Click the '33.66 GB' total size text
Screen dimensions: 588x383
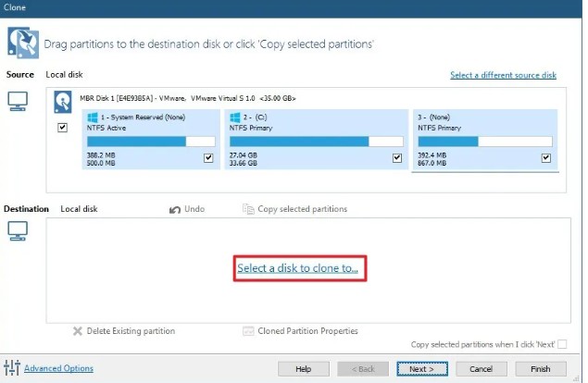pos(243,163)
